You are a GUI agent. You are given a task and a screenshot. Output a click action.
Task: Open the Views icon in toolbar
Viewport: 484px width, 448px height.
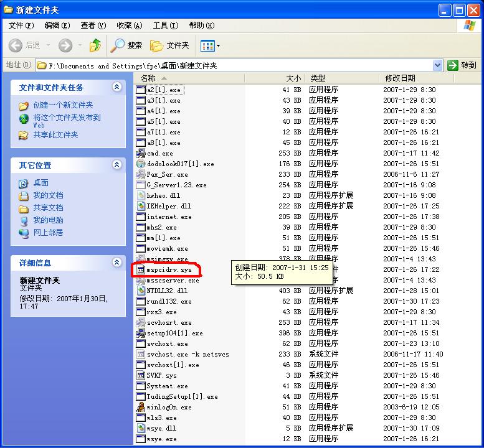[207, 46]
